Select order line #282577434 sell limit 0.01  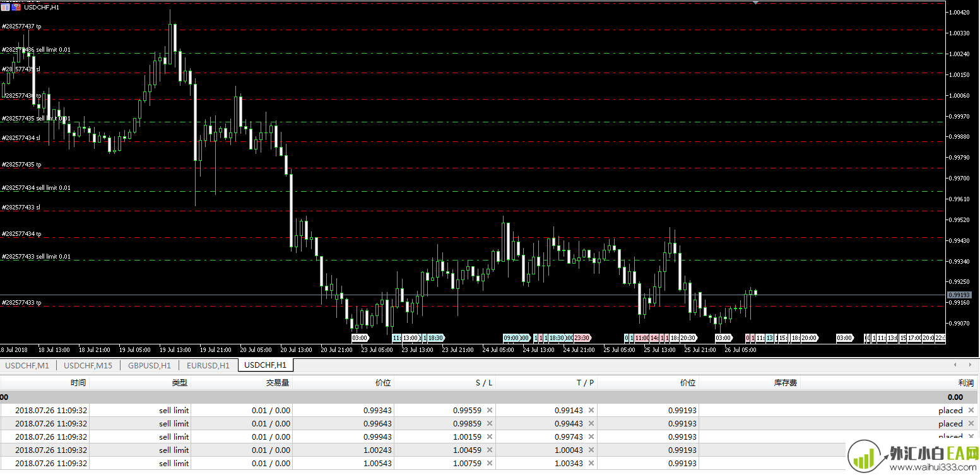coord(37,188)
